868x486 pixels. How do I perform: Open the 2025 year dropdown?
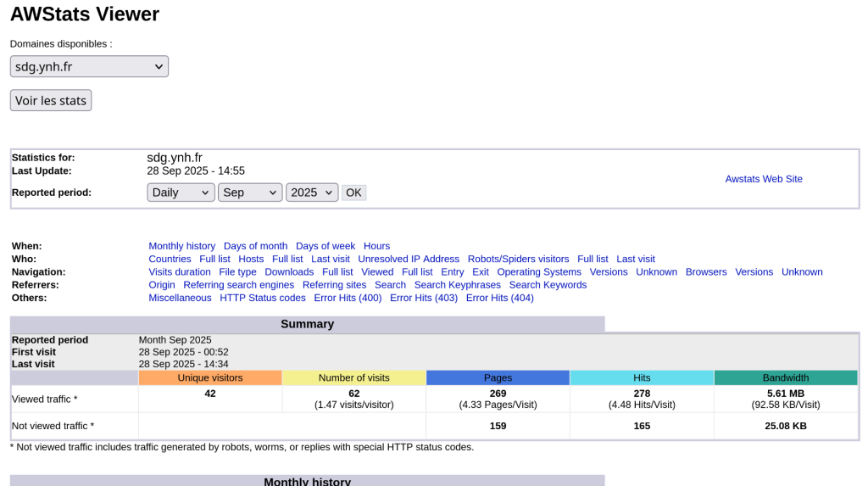tap(312, 193)
